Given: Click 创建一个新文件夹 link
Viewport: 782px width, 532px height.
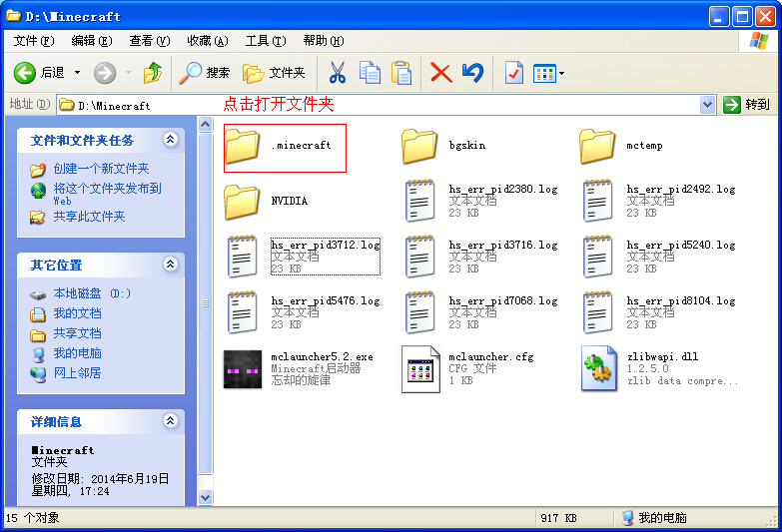Looking at the screenshot, I should click(101, 169).
